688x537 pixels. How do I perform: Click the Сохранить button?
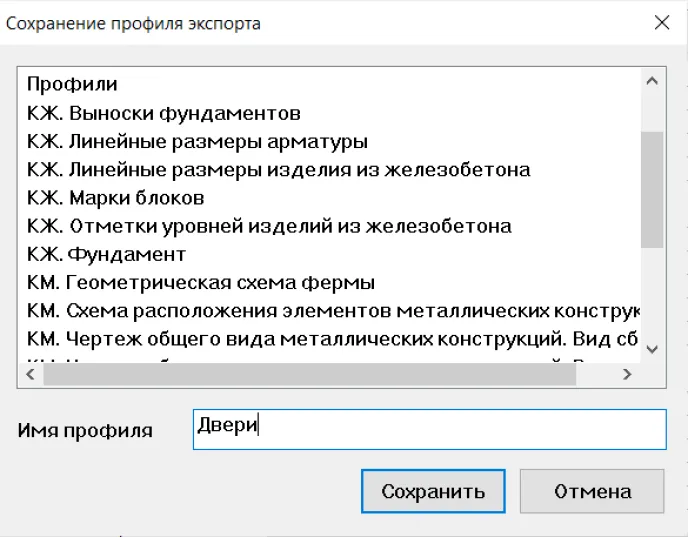click(x=433, y=491)
